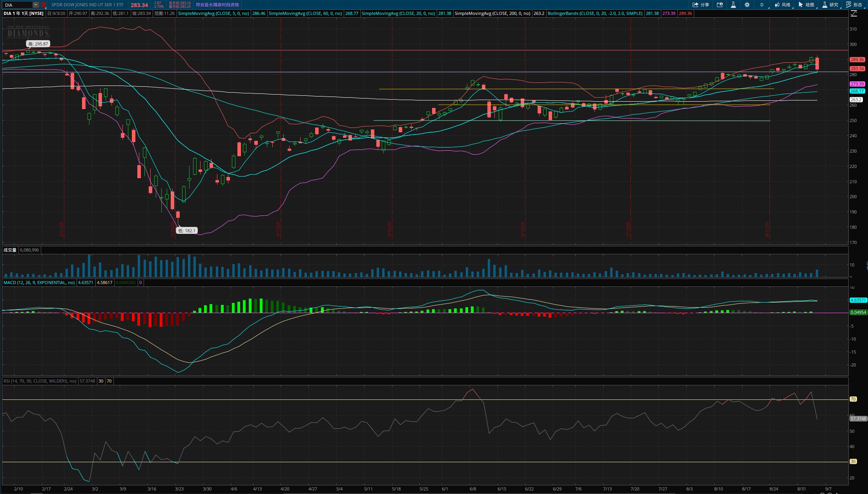Screen dimensions: 868x494
Task: Click the 3/20/20 expiration date marker
Action: [173, 230]
